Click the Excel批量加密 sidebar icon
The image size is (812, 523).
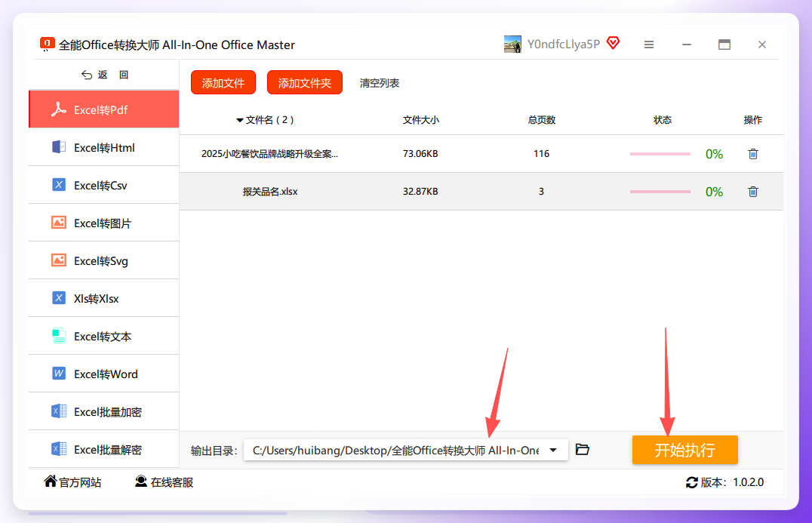click(59, 411)
